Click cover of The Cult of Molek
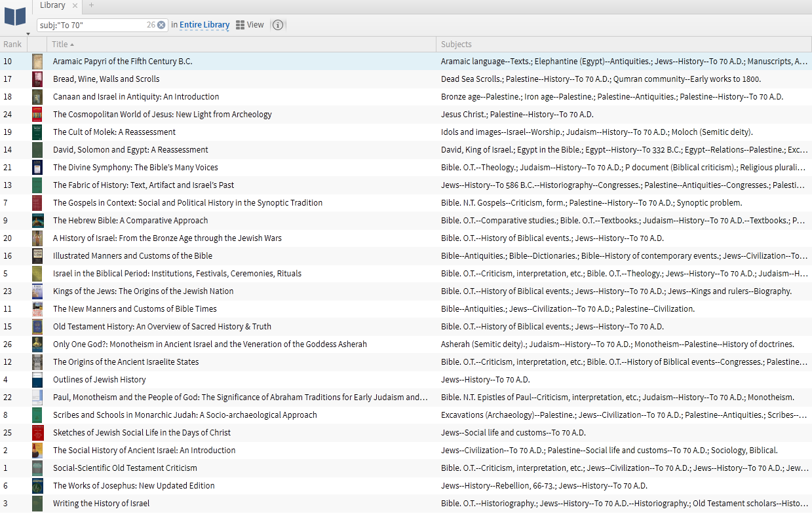This screenshot has height=518, width=812. tap(37, 132)
